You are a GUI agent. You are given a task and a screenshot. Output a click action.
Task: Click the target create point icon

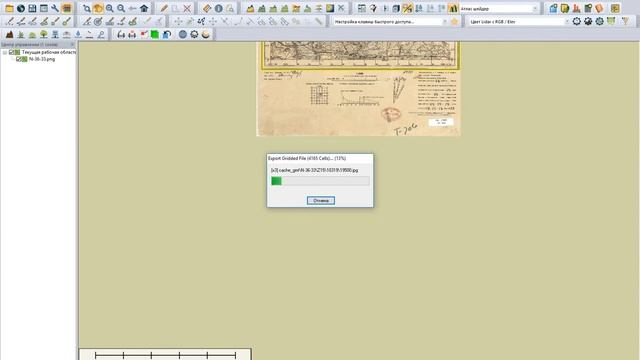tap(98, 21)
